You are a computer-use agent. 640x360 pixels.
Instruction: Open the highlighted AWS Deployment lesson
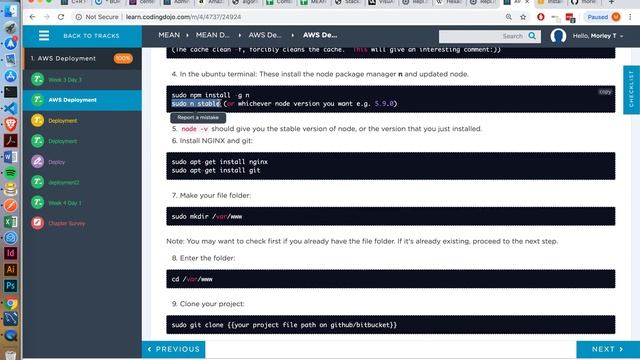point(82,100)
